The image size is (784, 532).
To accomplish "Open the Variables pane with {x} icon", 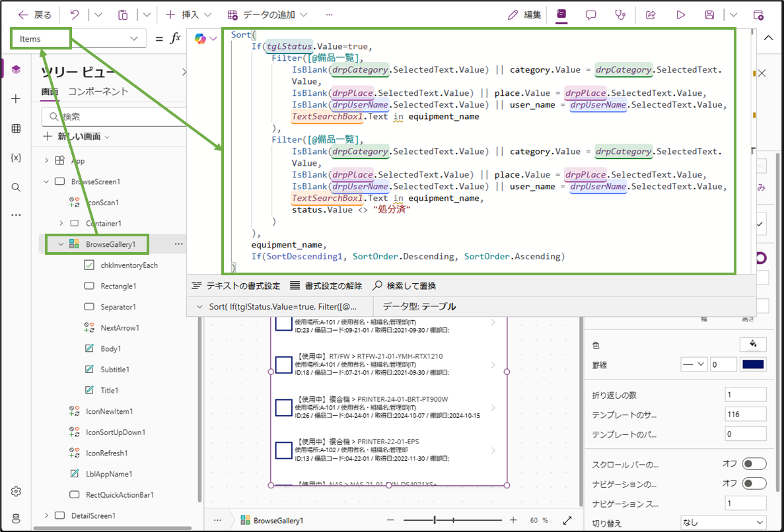I will point(15,157).
